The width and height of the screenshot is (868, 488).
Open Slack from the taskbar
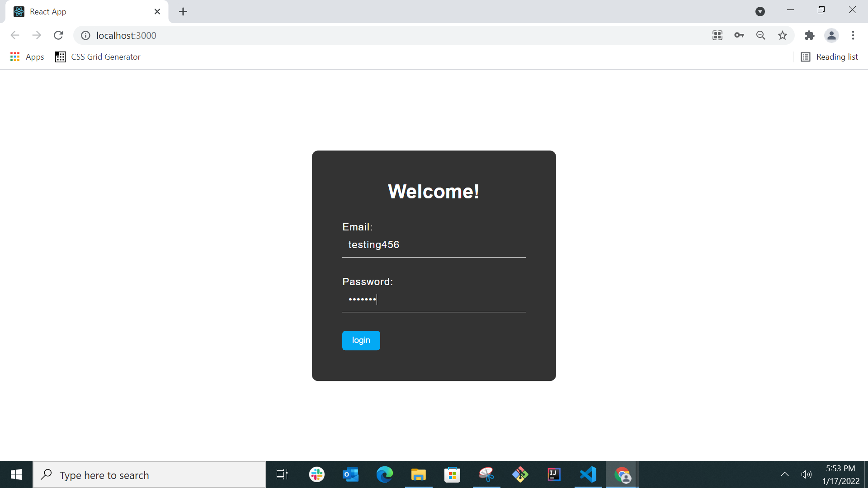point(316,474)
